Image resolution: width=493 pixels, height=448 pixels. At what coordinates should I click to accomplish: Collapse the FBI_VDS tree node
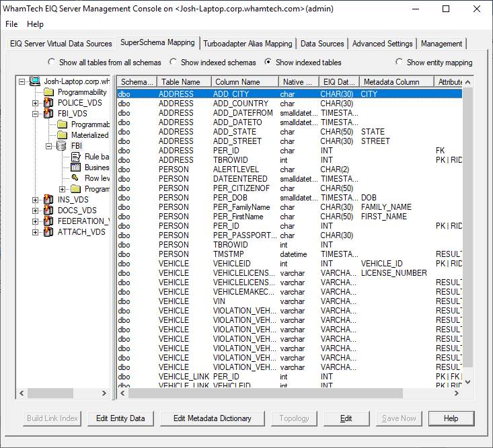35,114
